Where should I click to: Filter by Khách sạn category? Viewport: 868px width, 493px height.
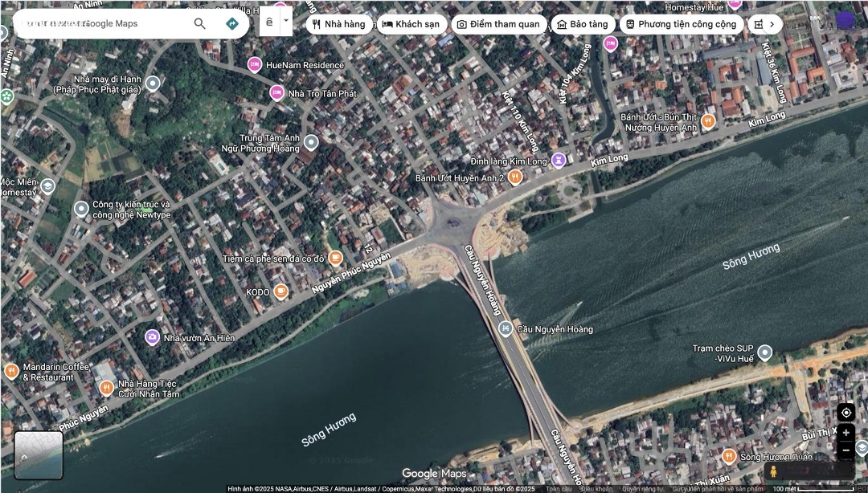411,24
